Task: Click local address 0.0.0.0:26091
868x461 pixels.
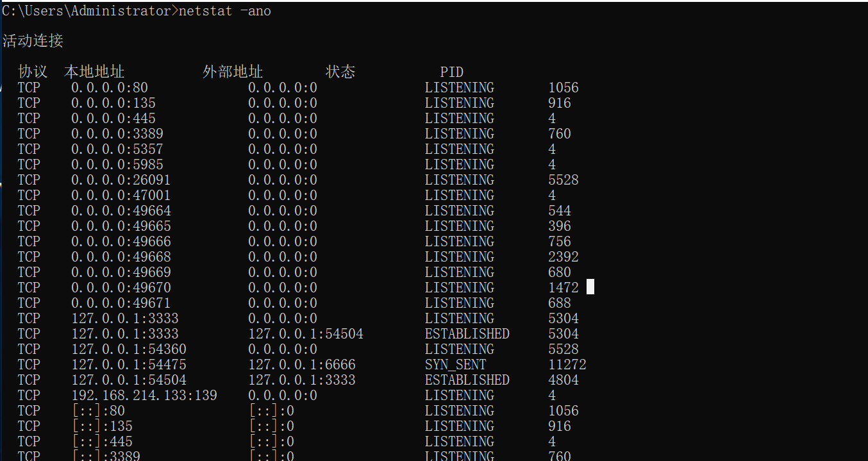Action: point(121,180)
